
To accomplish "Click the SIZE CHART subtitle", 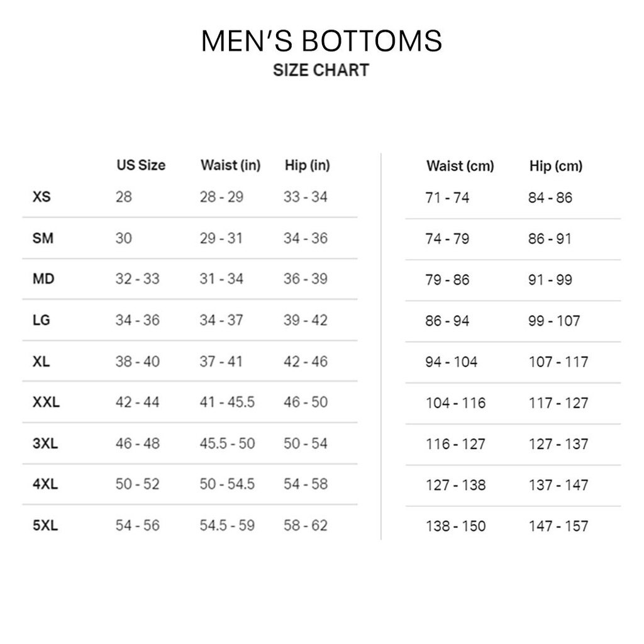I will (x=321, y=70).
